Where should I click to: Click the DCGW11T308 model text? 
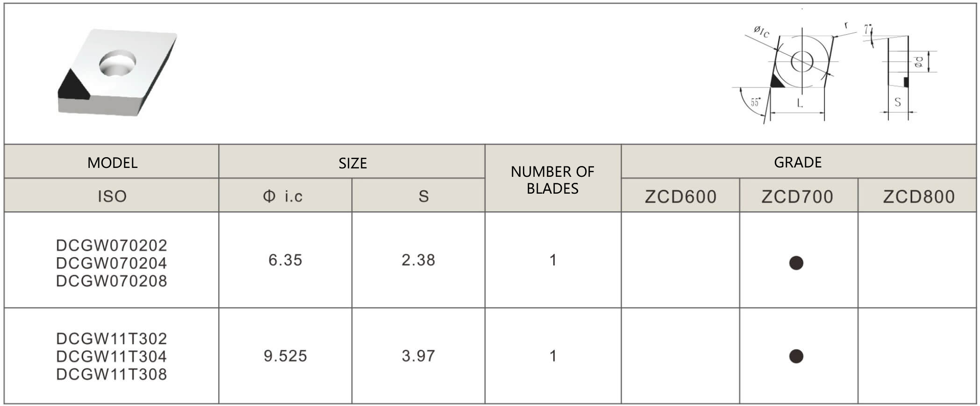click(x=112, y=374)
